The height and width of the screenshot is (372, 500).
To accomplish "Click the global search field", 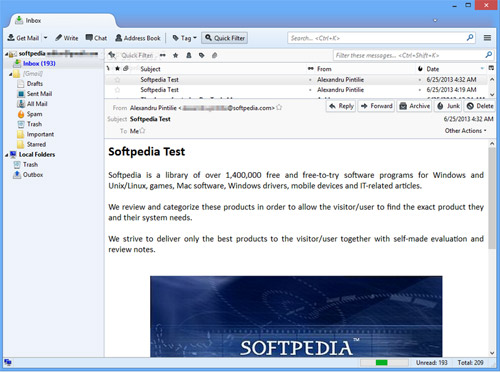I will 382,38.
